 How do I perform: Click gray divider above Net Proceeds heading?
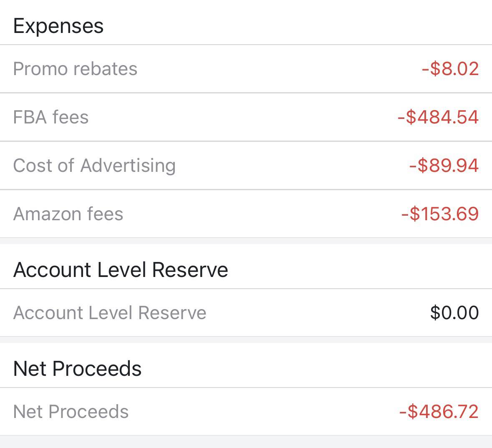[246, 340]
